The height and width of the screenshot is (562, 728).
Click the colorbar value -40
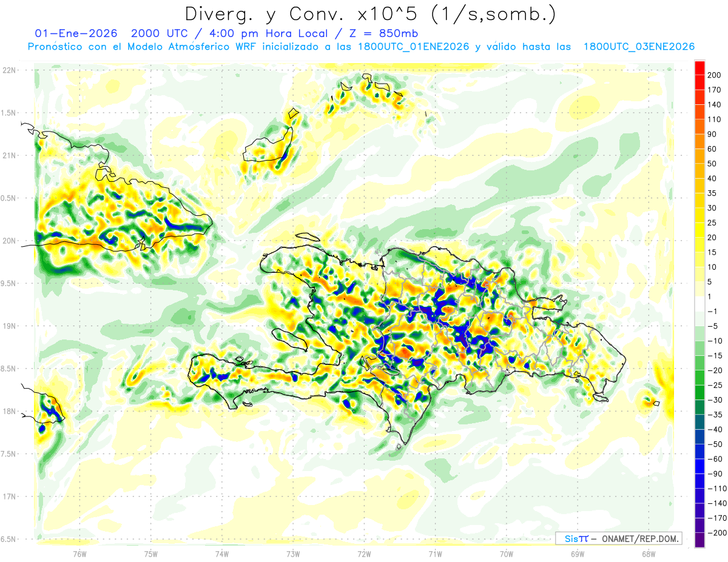pyautogui.click(x=715, y=429)
